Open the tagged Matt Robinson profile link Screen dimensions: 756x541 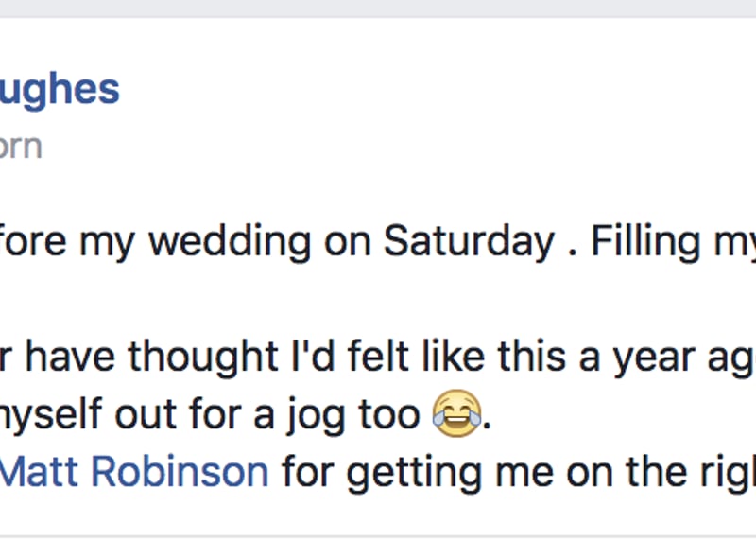pos(134,472)
